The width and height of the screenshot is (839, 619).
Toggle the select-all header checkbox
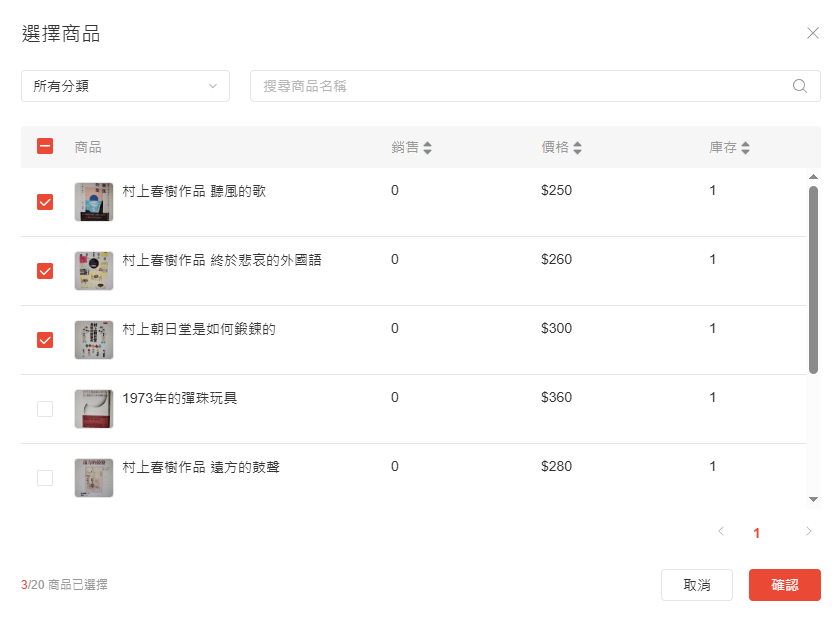click(x=45, y=146)
